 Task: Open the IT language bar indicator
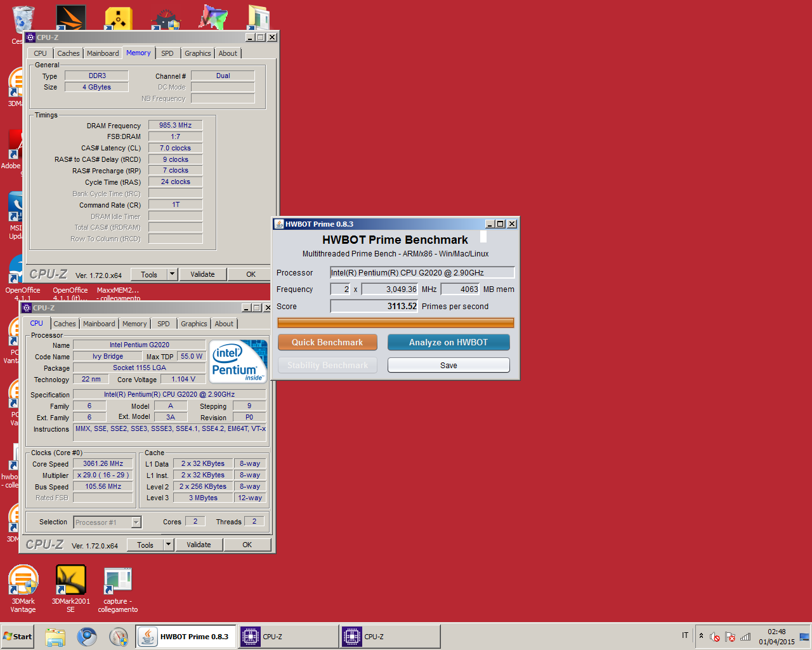coord(685,635)
